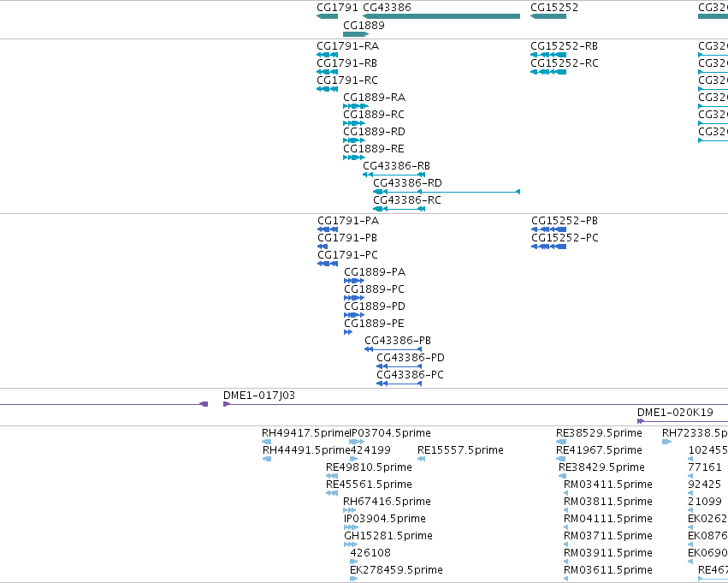Image resolution: width=728 pixels, height=583 pixels.
Task: Click EST RE45561.5prime
Action: point(369,485)
